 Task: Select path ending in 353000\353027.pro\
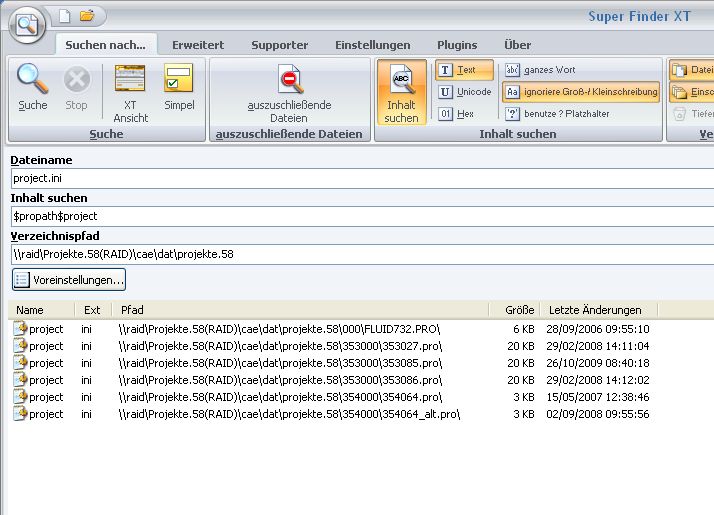[280, 346]
